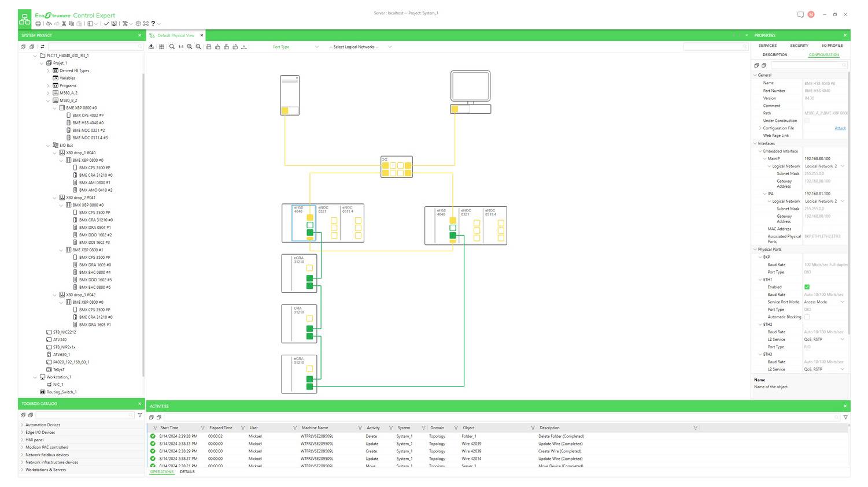The width and height of the screenshot is (868, 487).
Task: Open Control Expert settings via the gear icon
Action: point(138,24)
